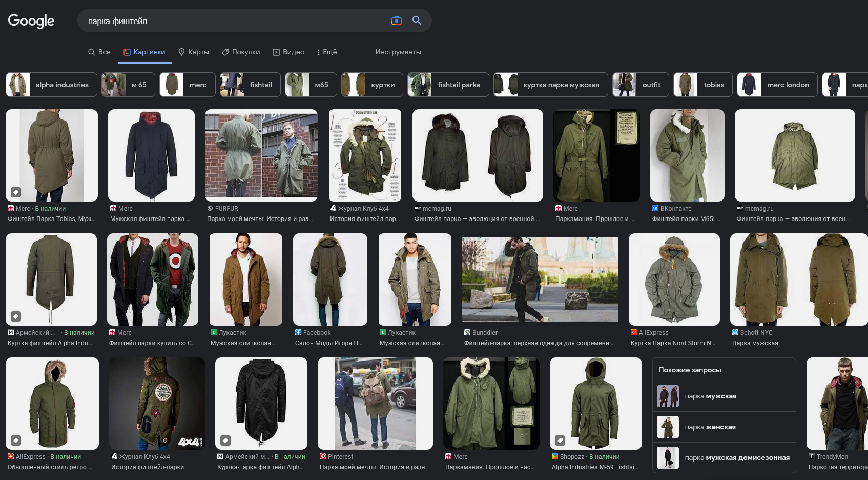
Task: Click the product tag icon on Tobias parka image
Action: [x=16, y=192]
